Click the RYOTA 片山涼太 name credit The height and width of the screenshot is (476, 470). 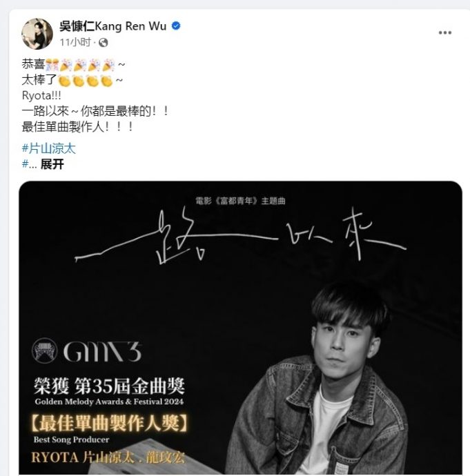click(83, 457)
